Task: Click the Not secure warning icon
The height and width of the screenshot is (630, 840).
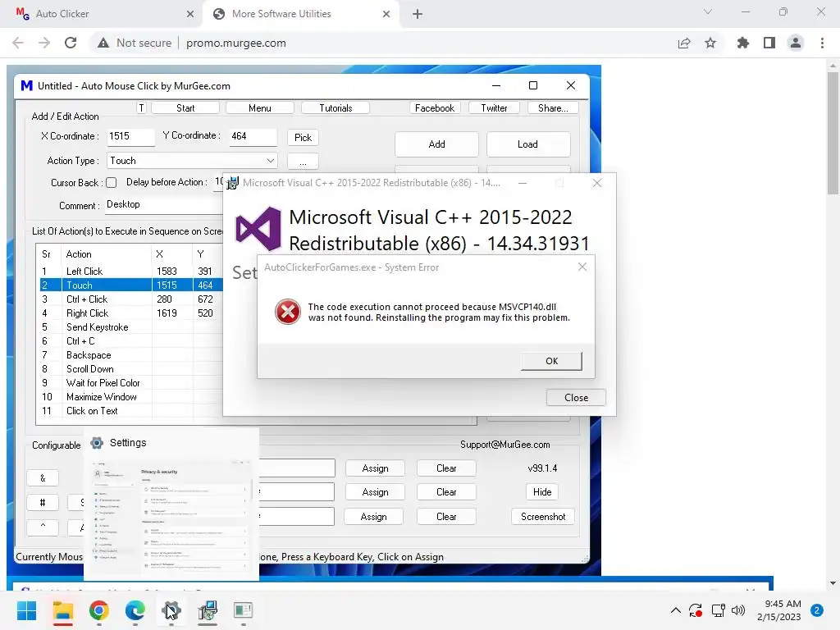Action: click(x=103, y=43)
